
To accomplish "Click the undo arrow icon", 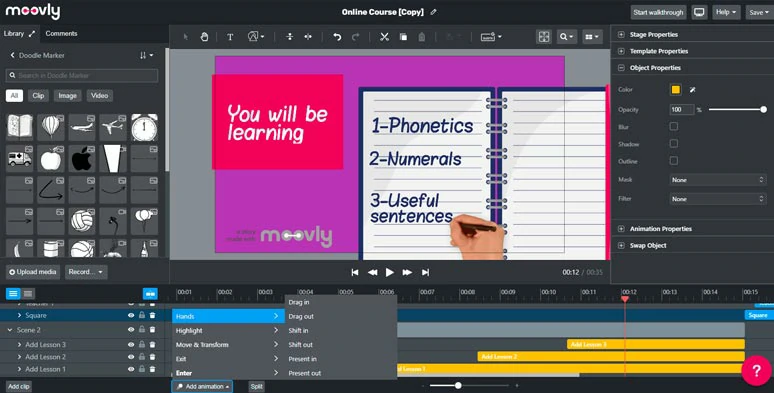I will click(x=337, y=37).
